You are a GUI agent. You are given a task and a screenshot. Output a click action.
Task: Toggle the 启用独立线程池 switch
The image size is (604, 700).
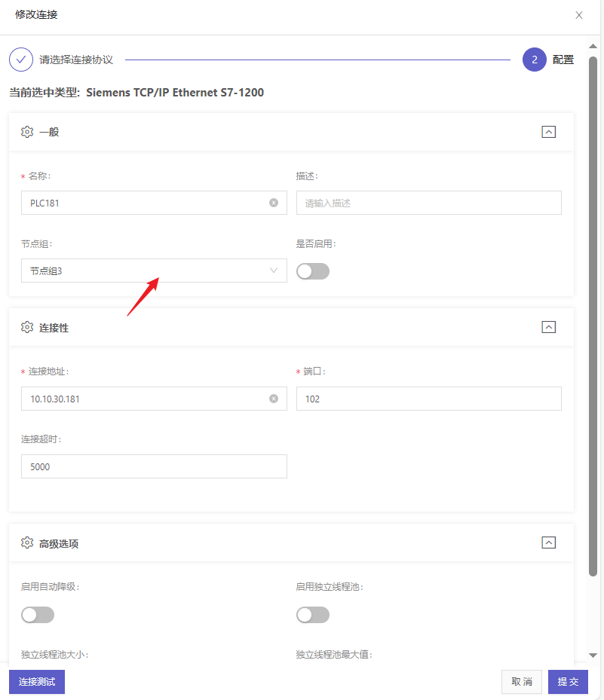313,615
